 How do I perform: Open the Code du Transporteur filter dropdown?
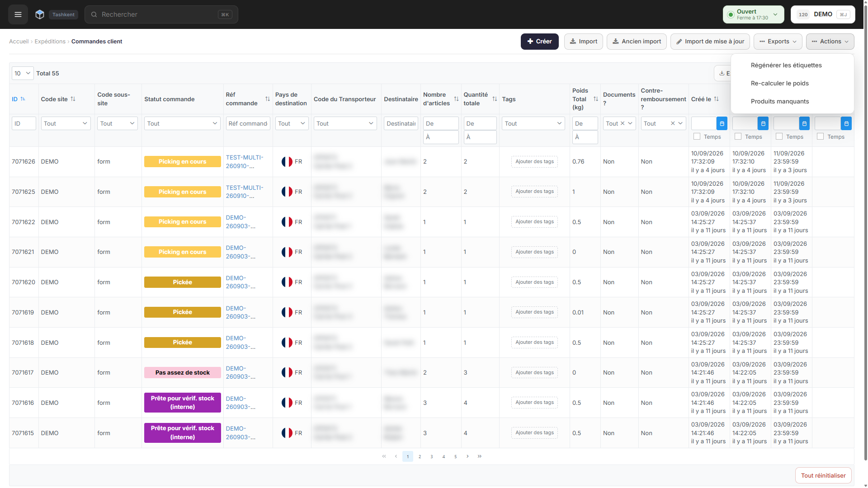tap(345, 123)
